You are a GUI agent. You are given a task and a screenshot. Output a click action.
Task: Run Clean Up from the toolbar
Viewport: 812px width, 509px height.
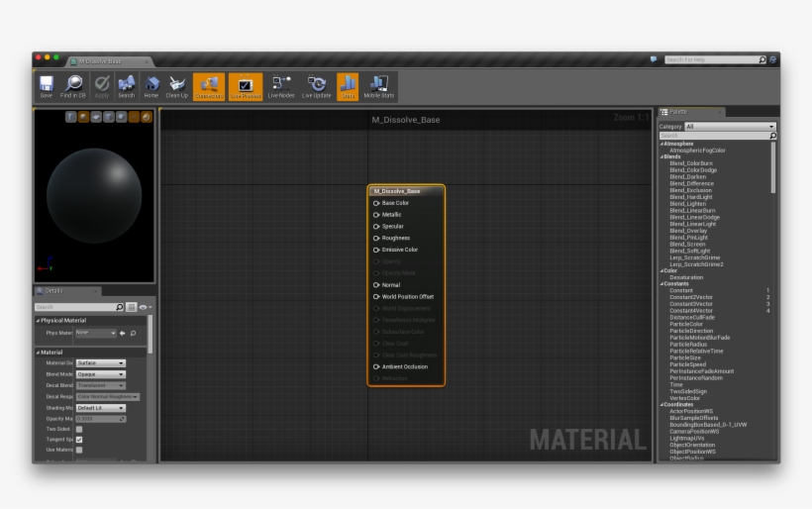click(176, 86)
